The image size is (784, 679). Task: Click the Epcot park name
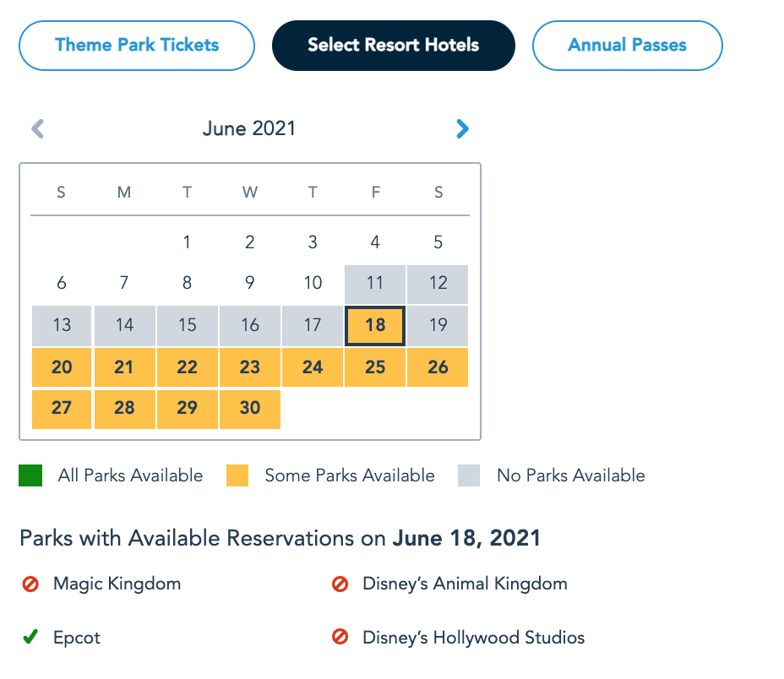pos(77,638)
